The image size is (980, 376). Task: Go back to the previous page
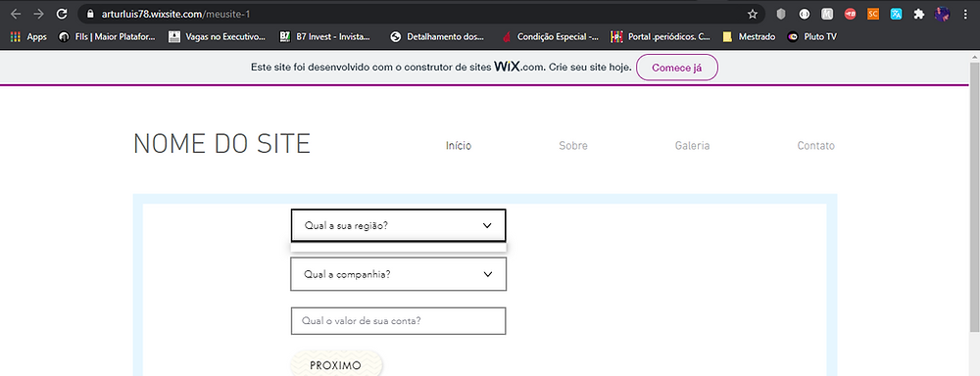coord(17,14)
